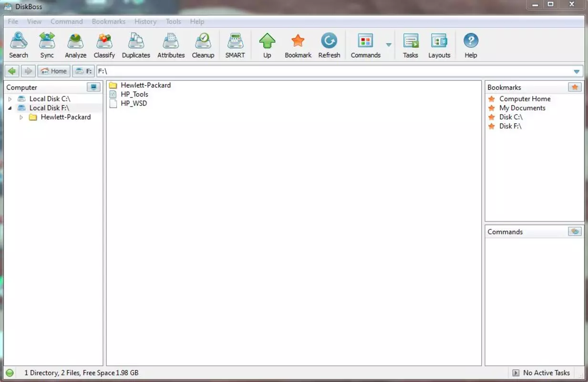Open the Disk F:\ bookmark
The width and height of the screenshot is (588, 382).
[510, 126]
